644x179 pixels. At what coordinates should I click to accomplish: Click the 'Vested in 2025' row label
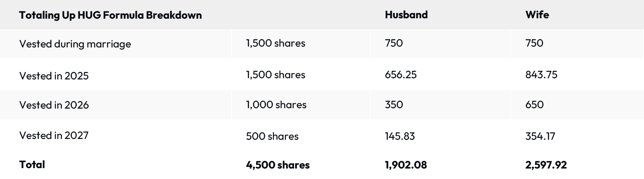click(54, 76)
